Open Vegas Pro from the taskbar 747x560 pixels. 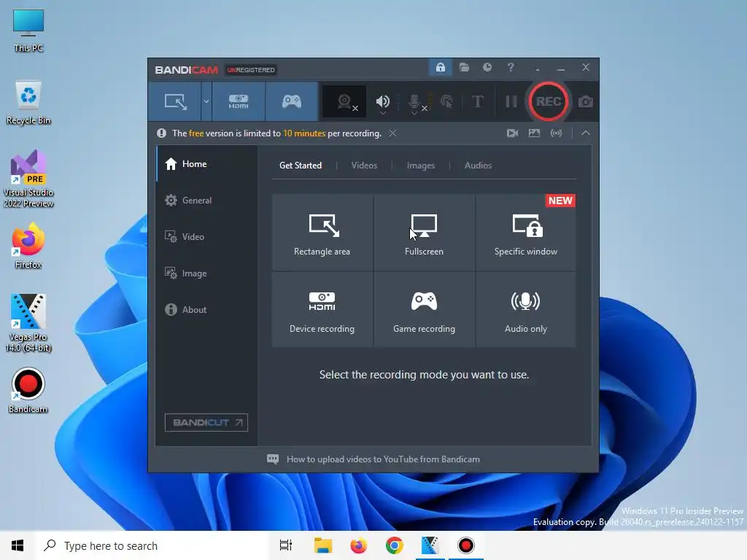(430, 545)
